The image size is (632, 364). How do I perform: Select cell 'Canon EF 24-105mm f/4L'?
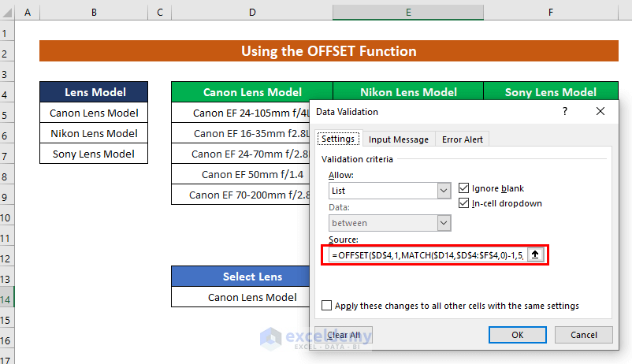tap(240, 113)
